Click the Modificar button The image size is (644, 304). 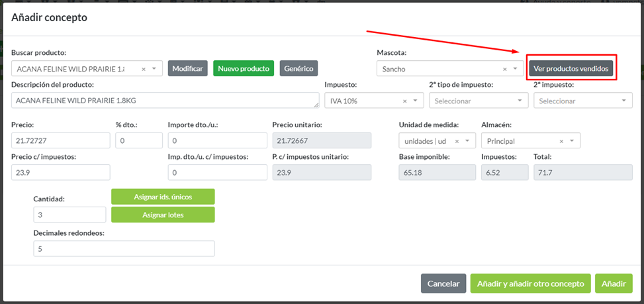tap(187, 68)
